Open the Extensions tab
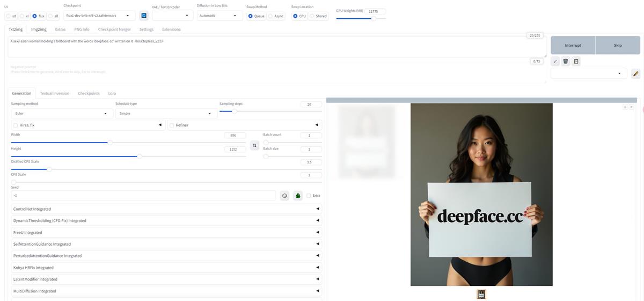The image size is (644, 301). coord(171,30)
